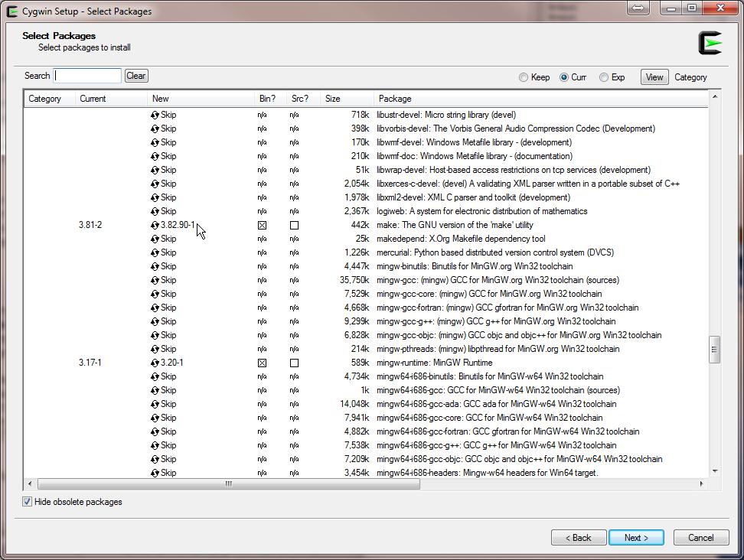Click the 35,750k size of mingw-gcc
The image size is (744, 560).
click(354, 280)
